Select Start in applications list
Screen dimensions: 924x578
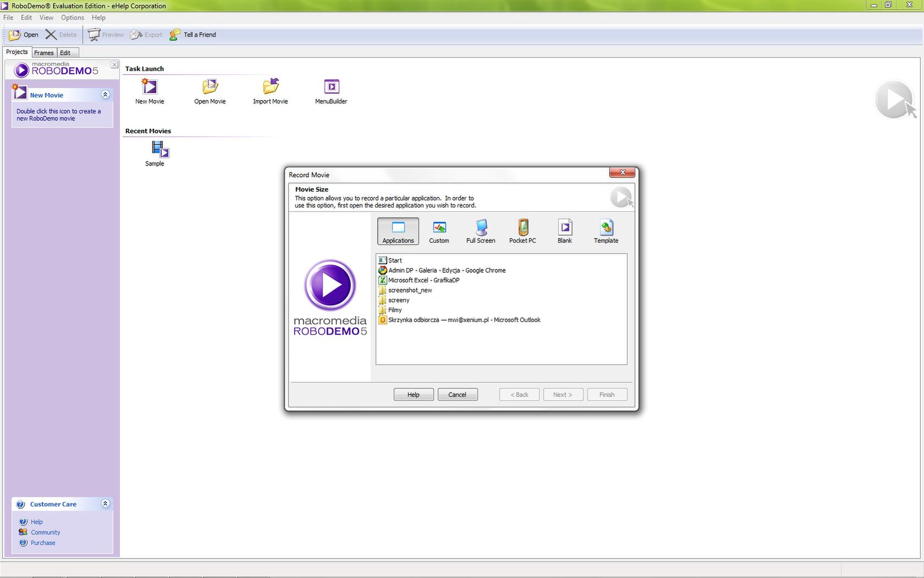pos(391,260)
